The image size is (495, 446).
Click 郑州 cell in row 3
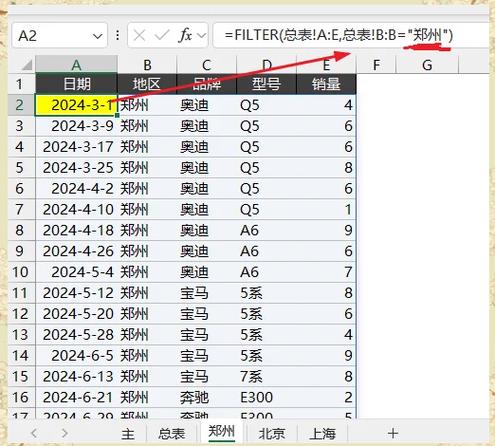pos(147,126)
